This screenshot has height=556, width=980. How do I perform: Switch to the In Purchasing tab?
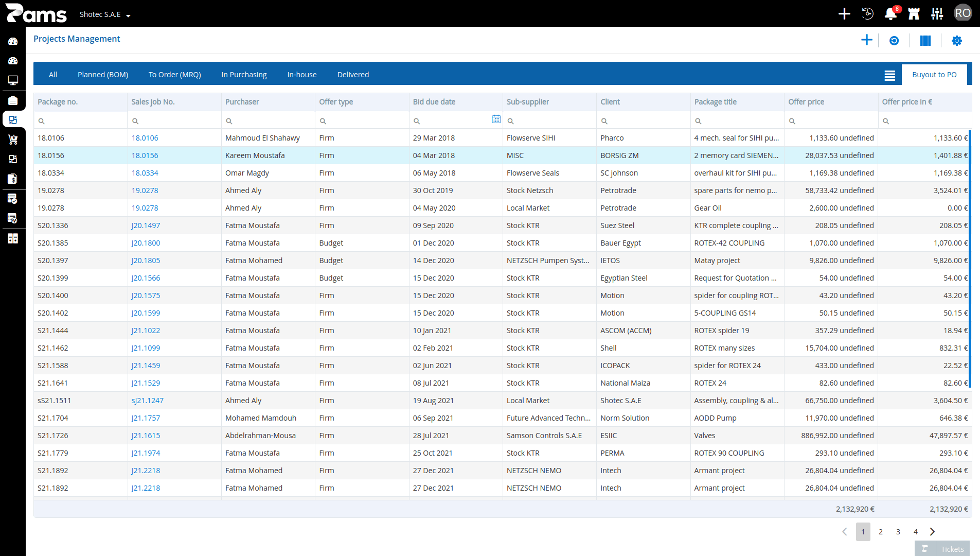[x=244, y=75]
